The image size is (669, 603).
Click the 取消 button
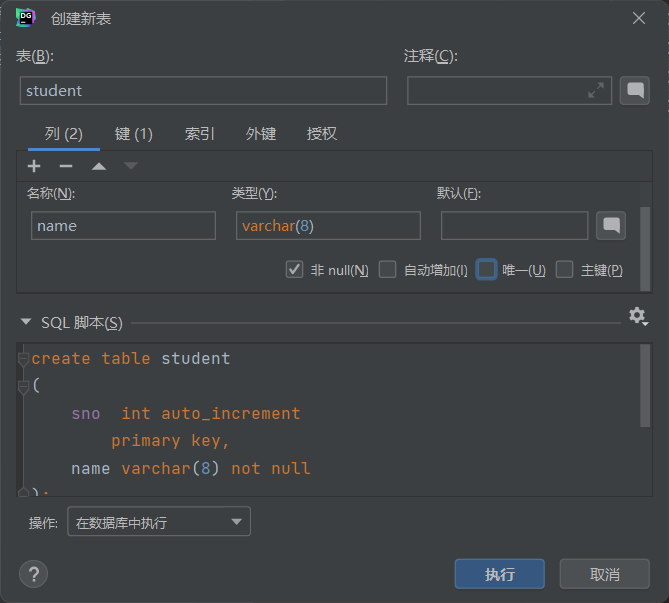pos(604,574)
